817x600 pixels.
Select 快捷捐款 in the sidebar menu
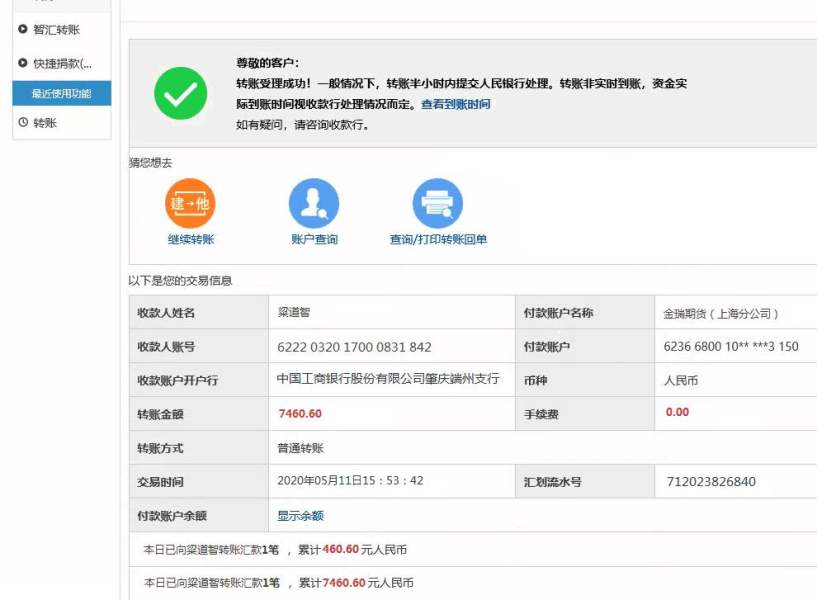click(62, 63)
